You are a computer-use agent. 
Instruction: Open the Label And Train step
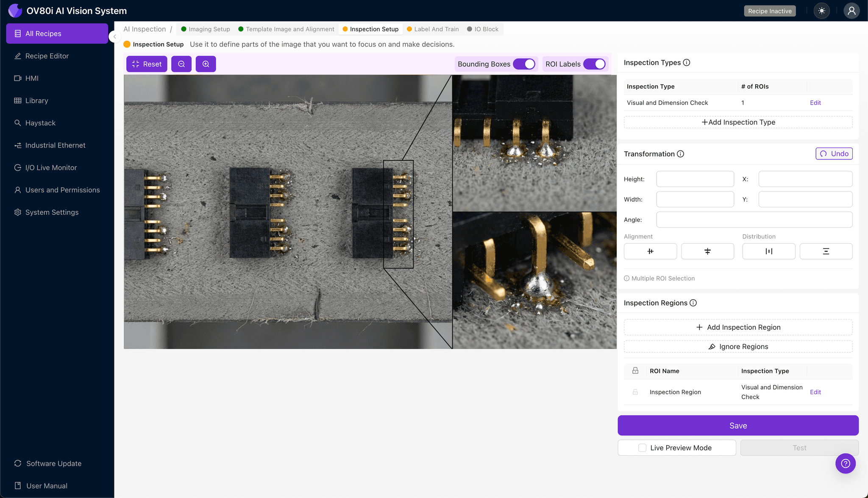click(437, 29)
